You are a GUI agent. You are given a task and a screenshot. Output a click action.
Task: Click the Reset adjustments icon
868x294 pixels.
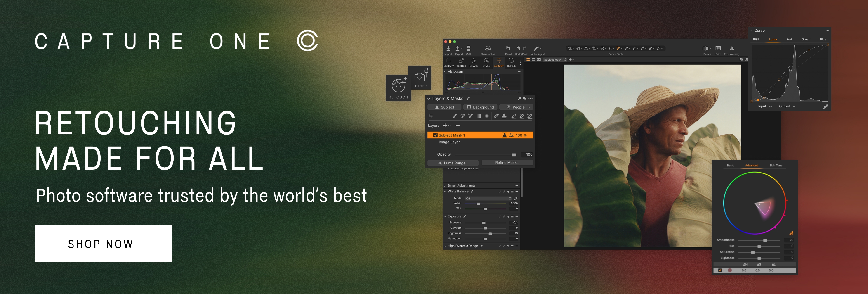pyautogui.click(x=508, y=48)
